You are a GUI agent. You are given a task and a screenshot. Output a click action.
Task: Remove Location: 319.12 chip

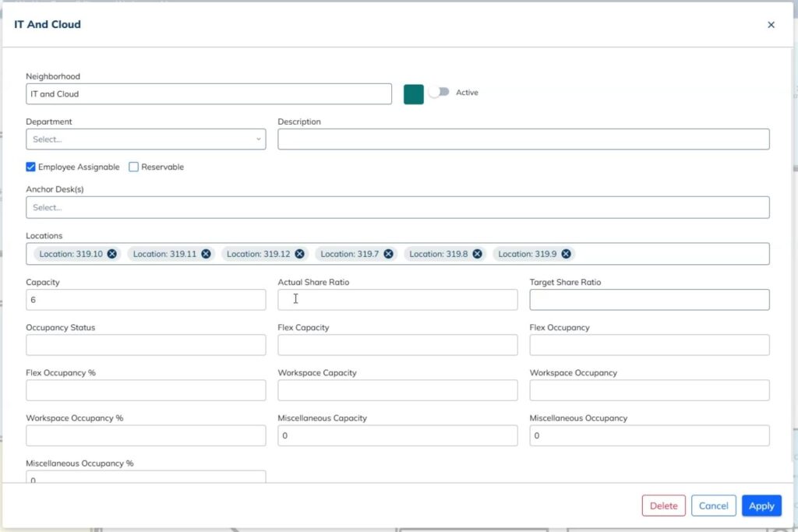click(299, 254)
